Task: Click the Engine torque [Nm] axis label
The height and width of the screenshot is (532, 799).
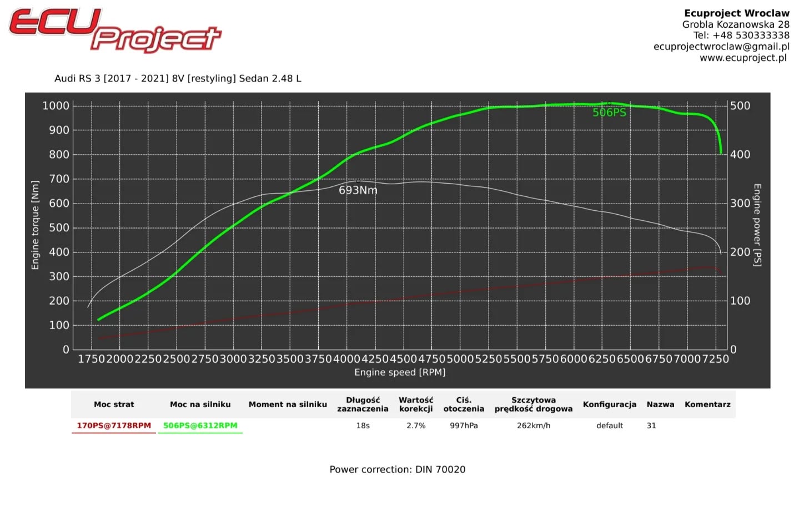Action: click(x=36, y=225)
